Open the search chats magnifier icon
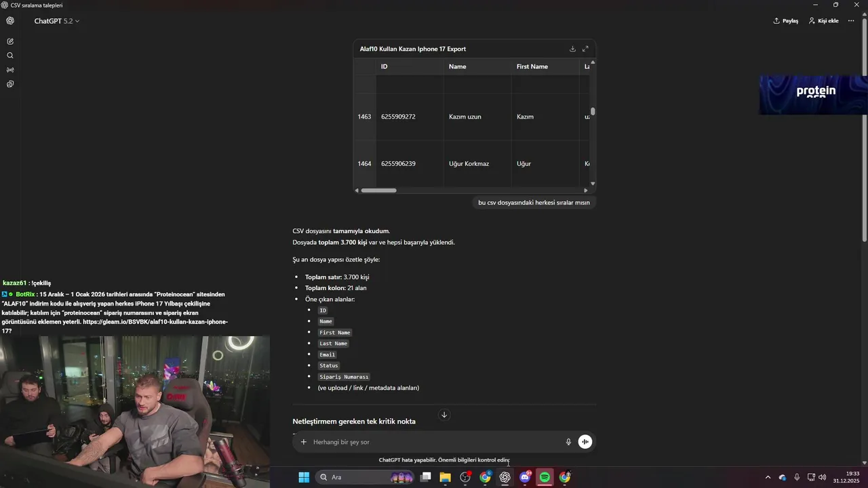Screen dimensions: 868x488 pyautogui.click(x=10, y=56)
